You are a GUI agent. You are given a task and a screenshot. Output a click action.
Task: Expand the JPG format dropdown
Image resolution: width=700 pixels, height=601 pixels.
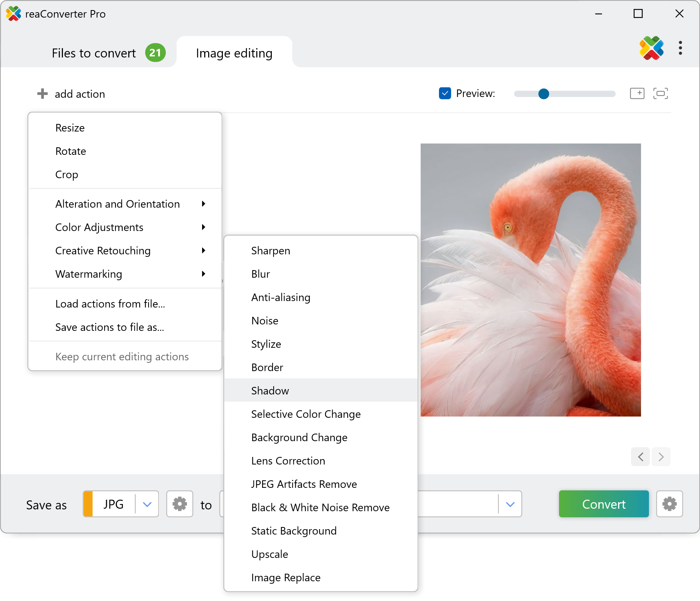tap(147, 504)
